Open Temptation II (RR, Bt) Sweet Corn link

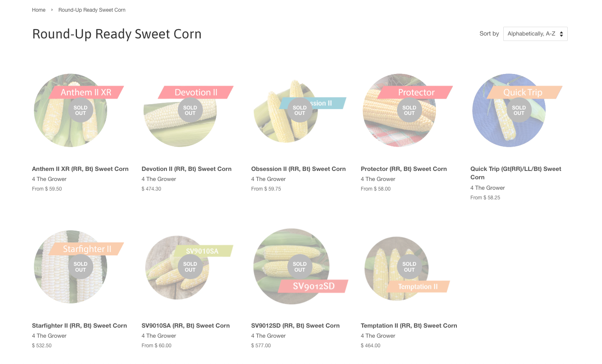pyautogui.click(x=409, y=326)
